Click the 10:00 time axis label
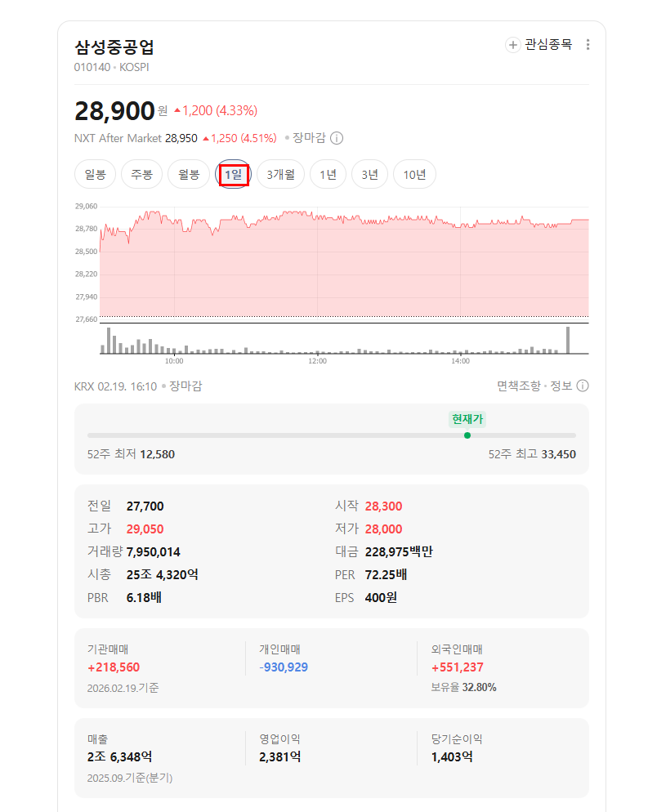 [174, 361]
